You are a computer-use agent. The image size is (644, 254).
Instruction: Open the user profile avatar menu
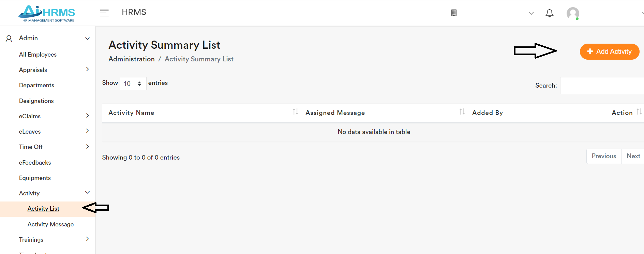573,13
